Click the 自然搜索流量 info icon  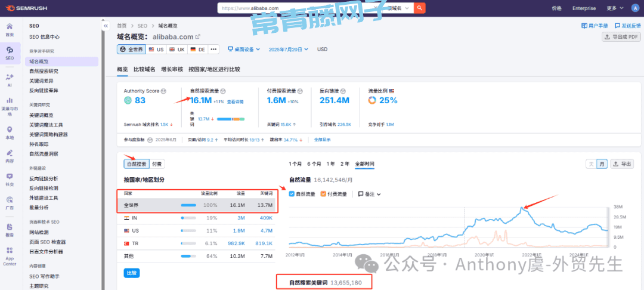point(223,90)
